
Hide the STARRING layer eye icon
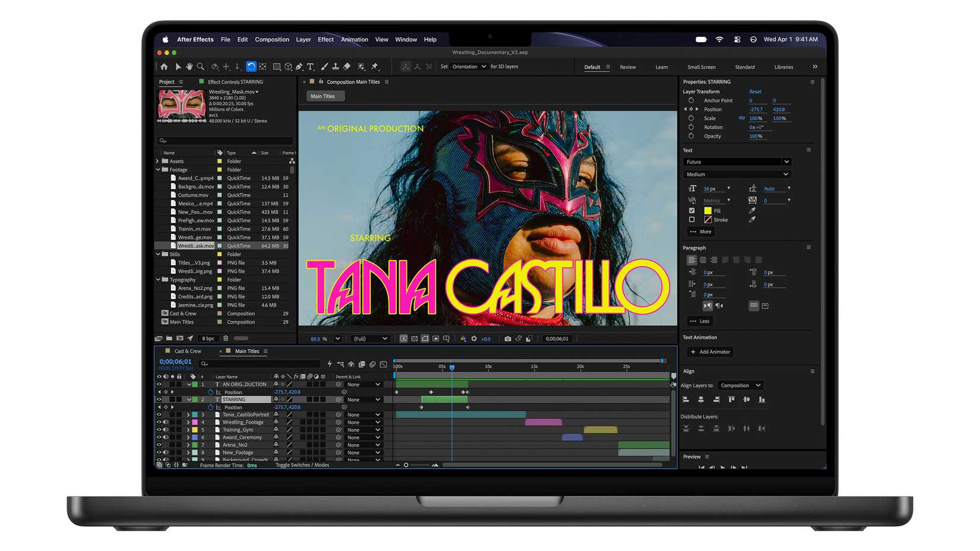coord(159,400)
